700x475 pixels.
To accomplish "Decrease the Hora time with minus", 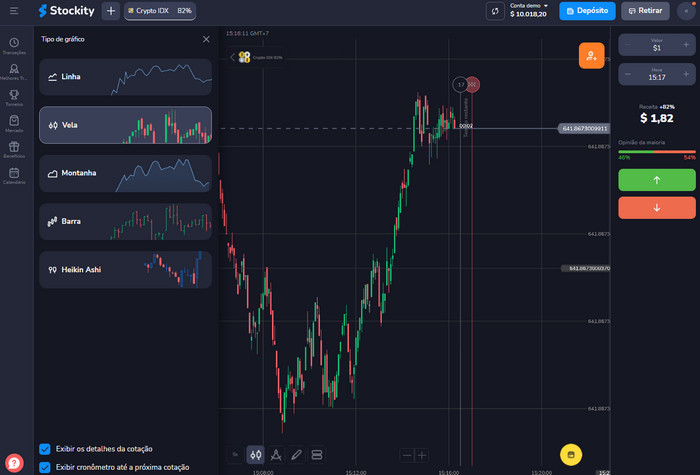I will tap(628, 74).
